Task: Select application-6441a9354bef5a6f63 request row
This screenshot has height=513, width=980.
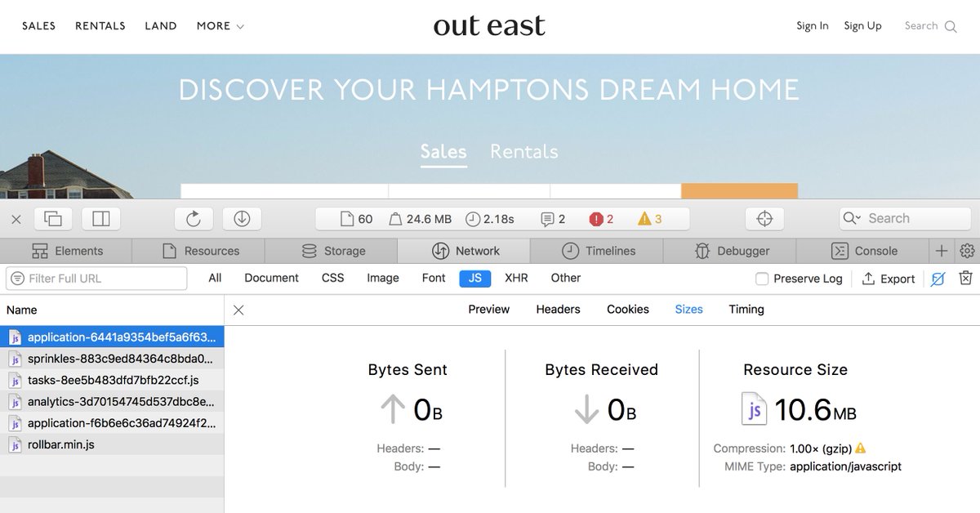Action: tap(112, 337)
